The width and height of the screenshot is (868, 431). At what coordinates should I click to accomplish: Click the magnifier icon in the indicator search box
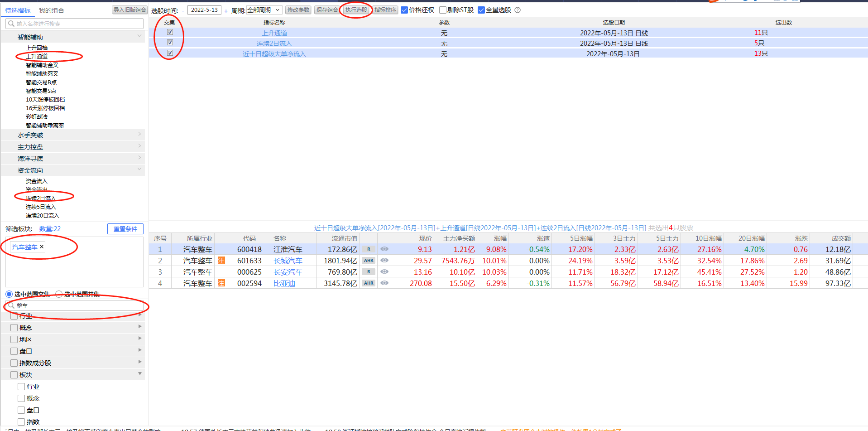click(11, 24)
